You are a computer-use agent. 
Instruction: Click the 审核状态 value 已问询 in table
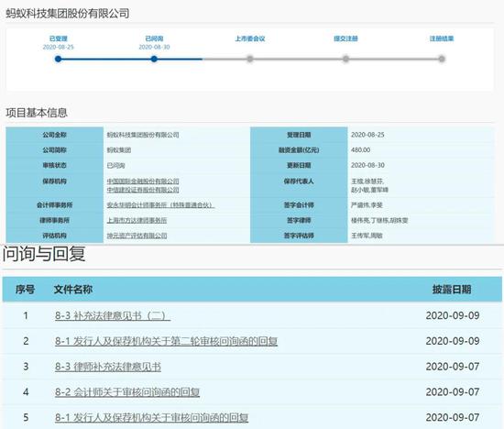pos(115,165)
